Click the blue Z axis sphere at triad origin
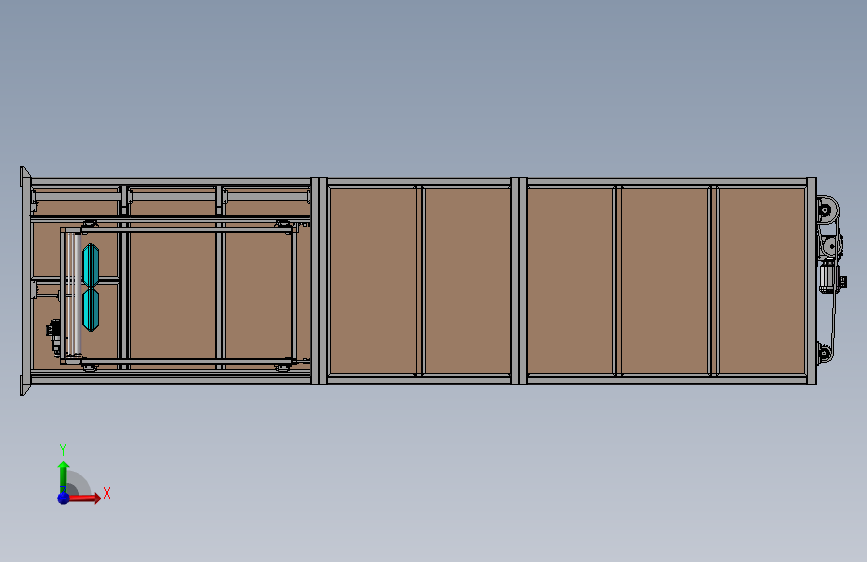 63,498
